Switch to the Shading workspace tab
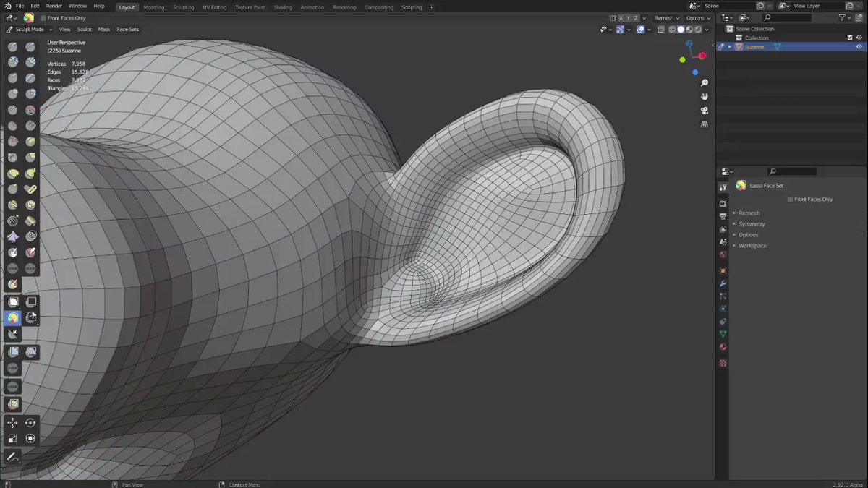Screen dimensions: 868x488 point(283,7)
